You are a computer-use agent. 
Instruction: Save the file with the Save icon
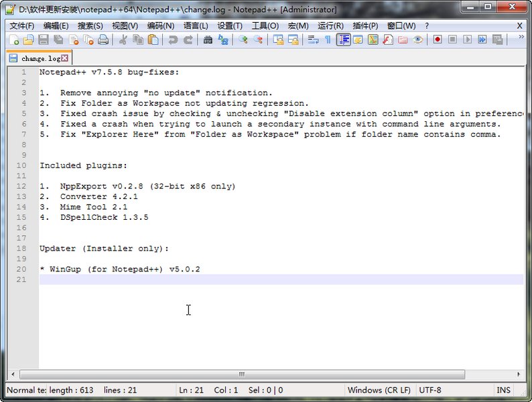click(x=44, y=40)
